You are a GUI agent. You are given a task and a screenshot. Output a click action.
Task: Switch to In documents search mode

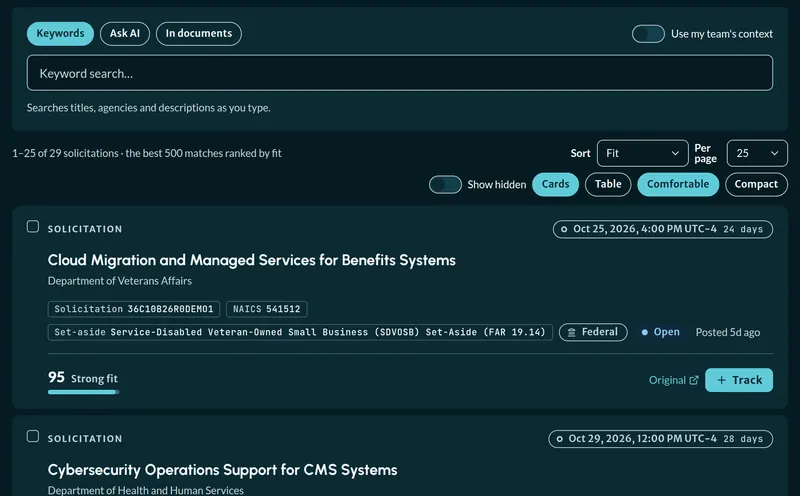click(198, 34)
